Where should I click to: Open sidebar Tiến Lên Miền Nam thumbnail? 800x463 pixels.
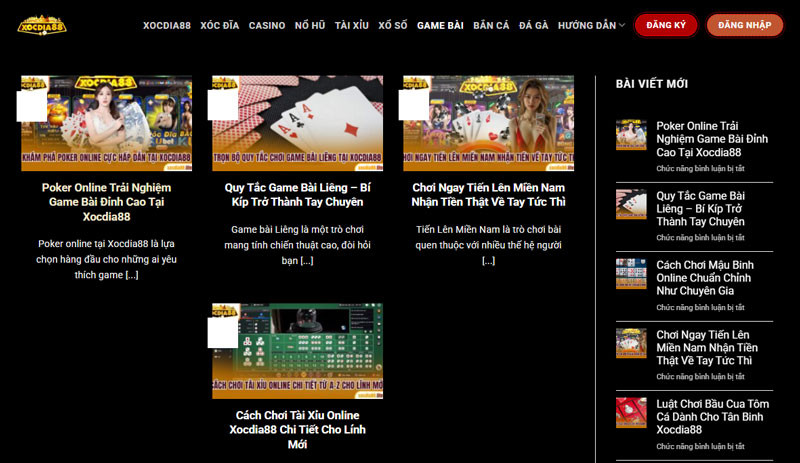631,343
